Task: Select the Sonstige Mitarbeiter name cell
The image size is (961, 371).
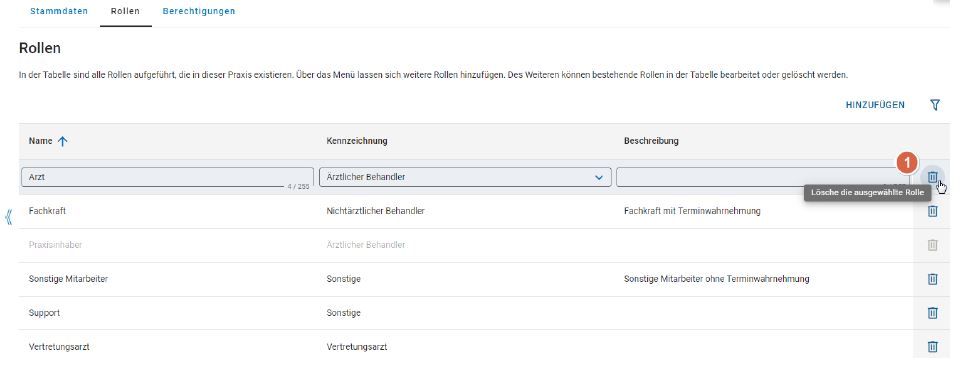Action: coord(69,279)
